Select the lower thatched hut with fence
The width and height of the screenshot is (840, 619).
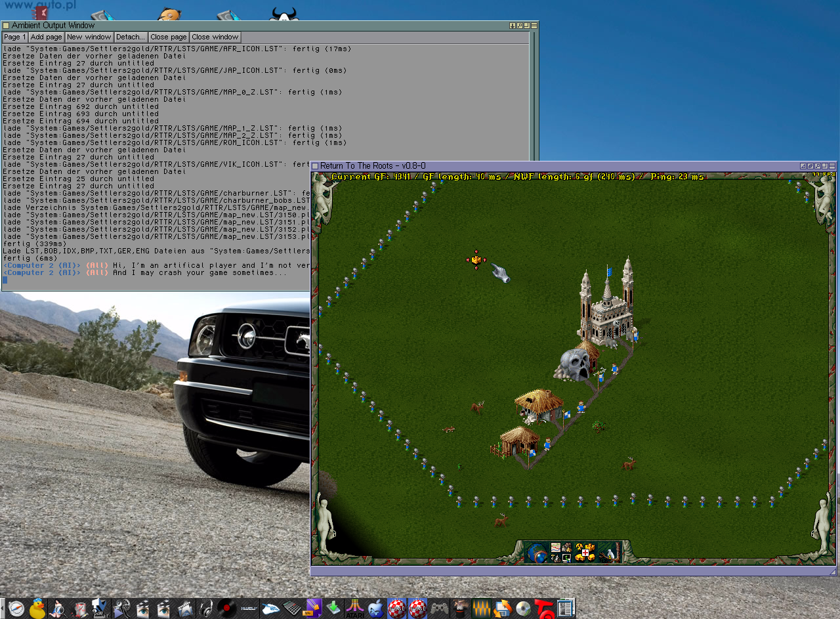pyautogui.click(x=516, y=441)
